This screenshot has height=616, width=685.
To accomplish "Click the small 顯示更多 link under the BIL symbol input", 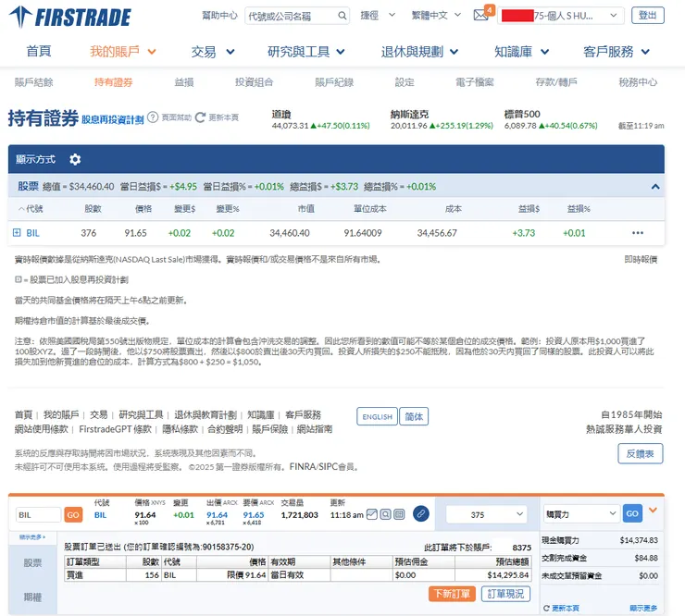I will click(32, 536).
